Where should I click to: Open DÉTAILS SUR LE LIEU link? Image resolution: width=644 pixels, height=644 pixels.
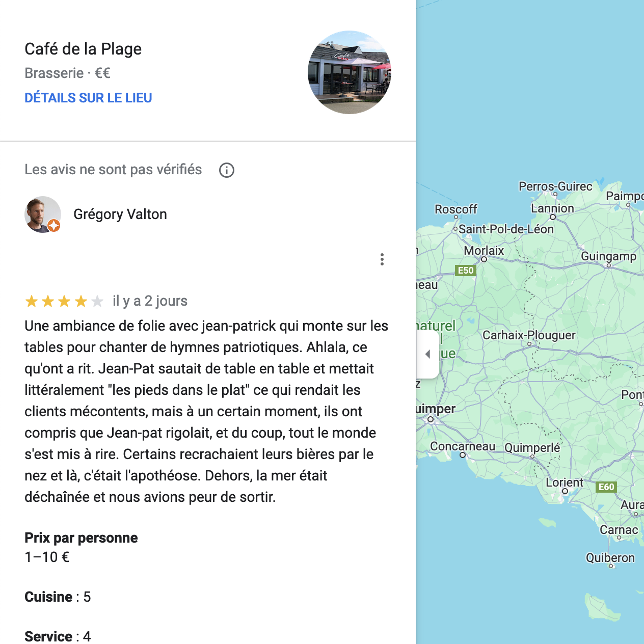click(x=88, y=98)
